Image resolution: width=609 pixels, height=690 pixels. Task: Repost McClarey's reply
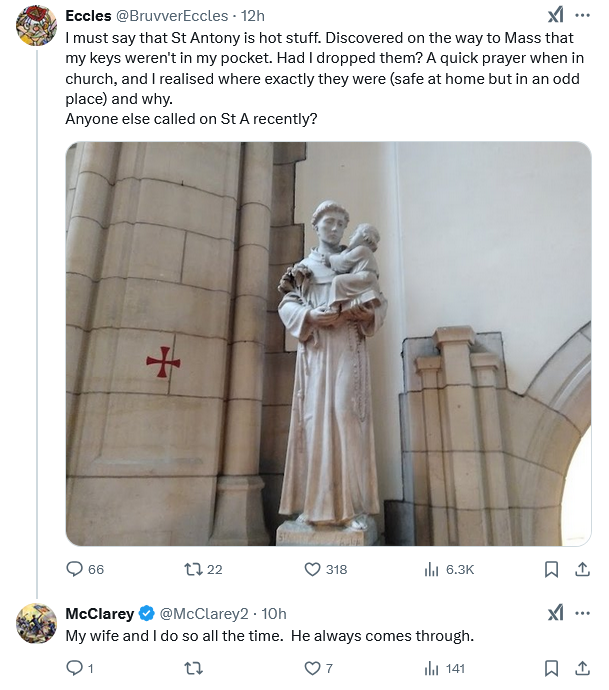click(194, 668)
